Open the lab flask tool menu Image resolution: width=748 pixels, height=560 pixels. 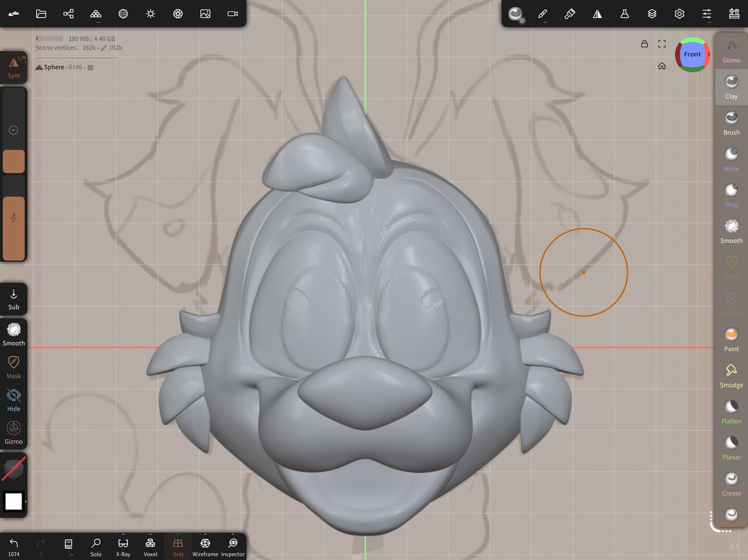pos(625,13)
